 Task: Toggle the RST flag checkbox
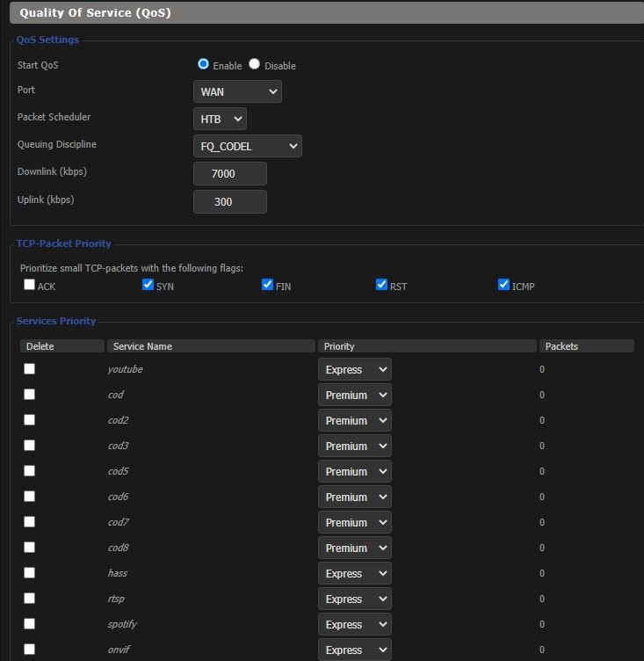(381, 285)
